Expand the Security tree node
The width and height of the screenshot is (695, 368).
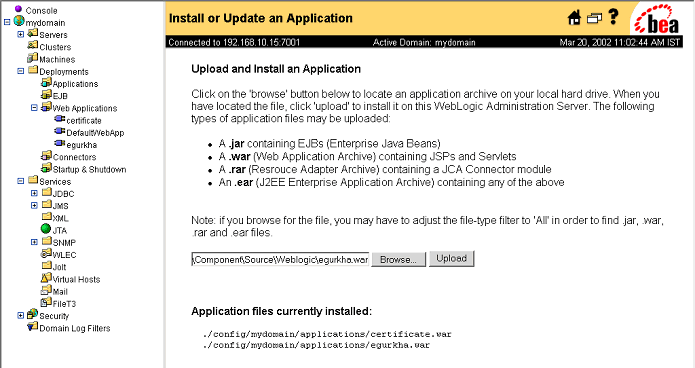point(21,316)
